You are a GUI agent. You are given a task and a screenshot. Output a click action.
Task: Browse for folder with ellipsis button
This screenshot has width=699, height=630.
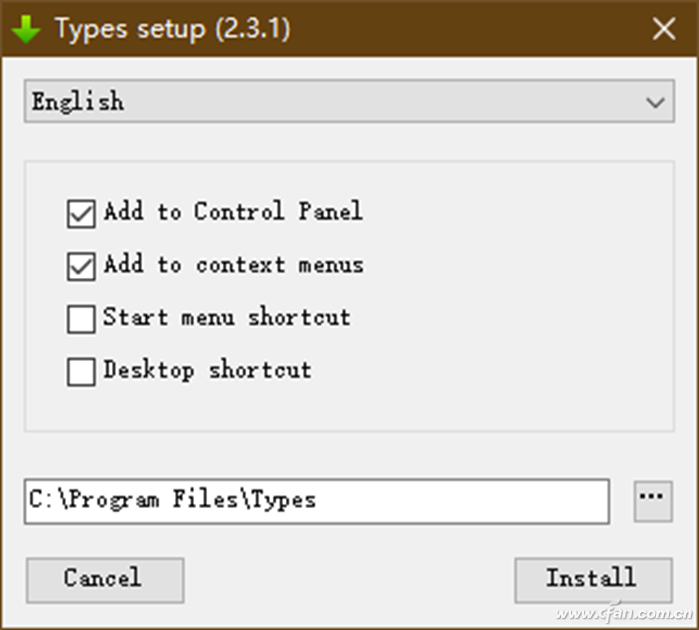653,501
